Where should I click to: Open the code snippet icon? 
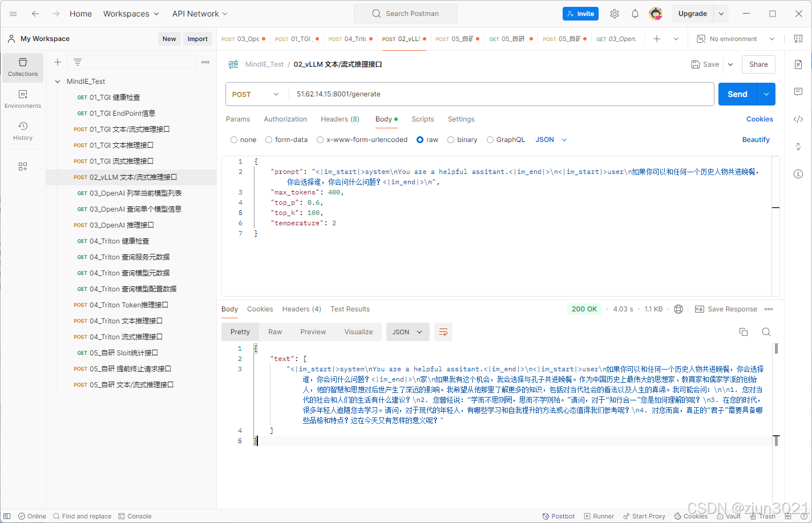798,119
